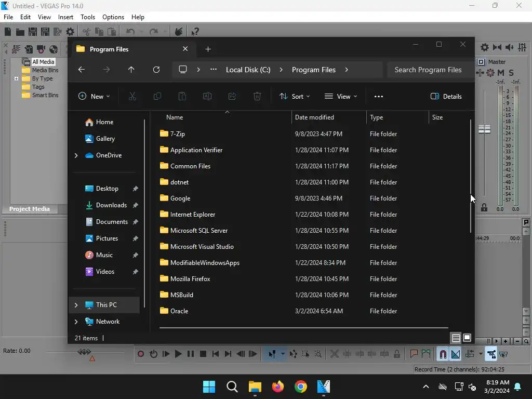Open the Tools menu

pos(87,17)
